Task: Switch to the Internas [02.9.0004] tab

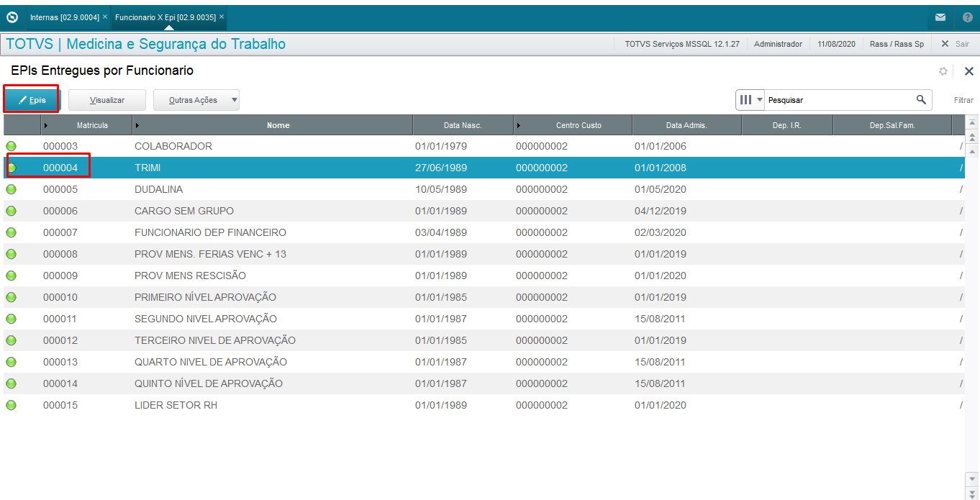Action: pos(64,17)
